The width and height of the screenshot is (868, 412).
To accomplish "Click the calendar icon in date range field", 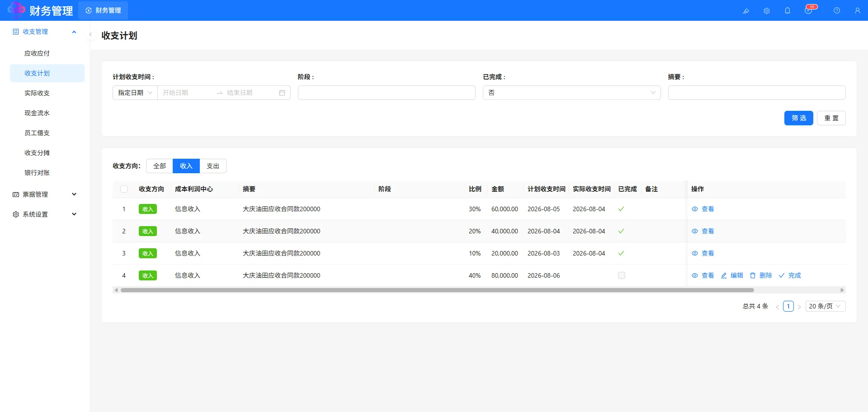I will (282, 93).
